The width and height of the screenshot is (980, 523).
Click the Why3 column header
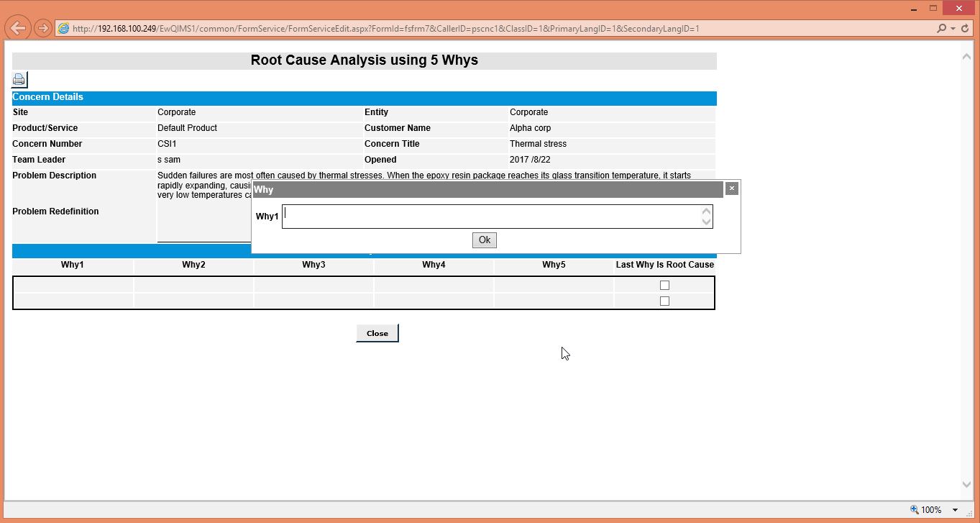[x=313, y=265]
